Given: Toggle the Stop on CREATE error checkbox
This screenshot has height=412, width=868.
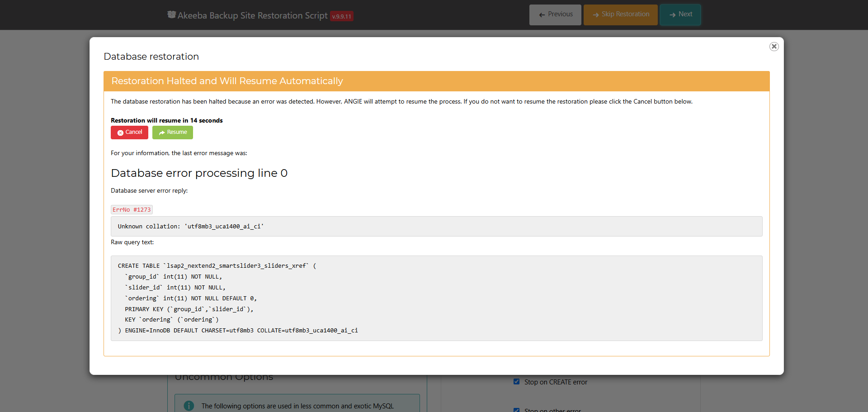Looking at the screenshot, I should (516, 382).
